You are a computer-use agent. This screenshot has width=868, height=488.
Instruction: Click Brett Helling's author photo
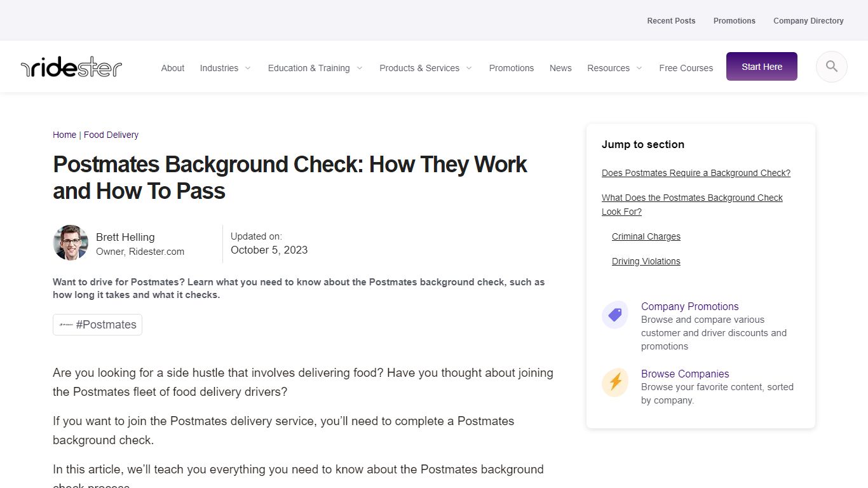71,243
